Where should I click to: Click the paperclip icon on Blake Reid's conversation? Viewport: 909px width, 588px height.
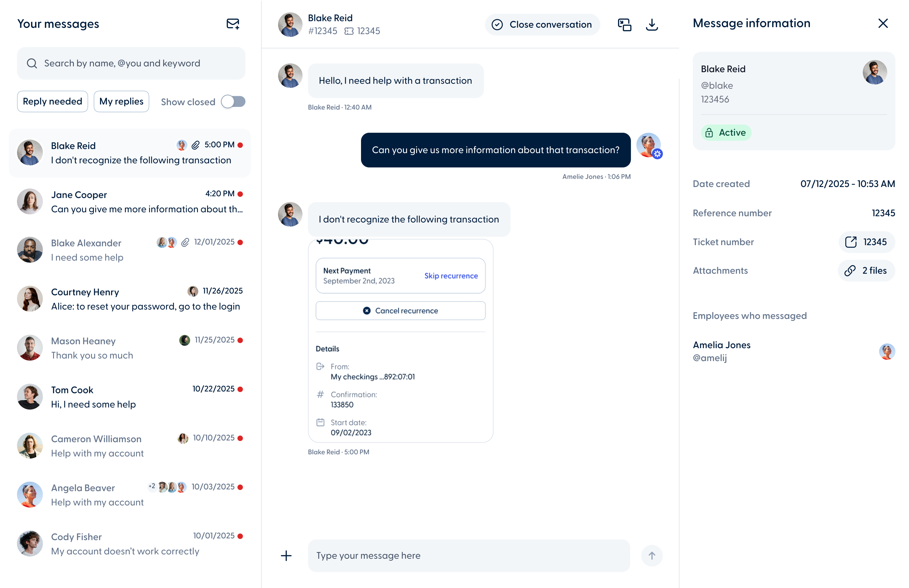coord(196,145)
